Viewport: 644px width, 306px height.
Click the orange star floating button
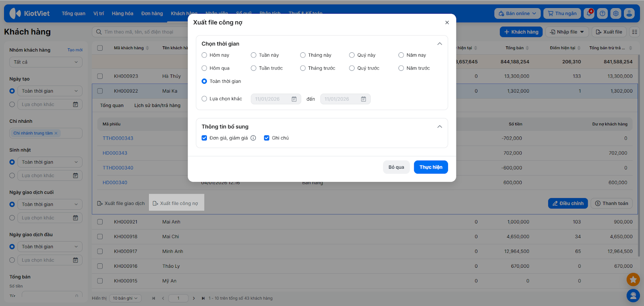tap(633, 279)
